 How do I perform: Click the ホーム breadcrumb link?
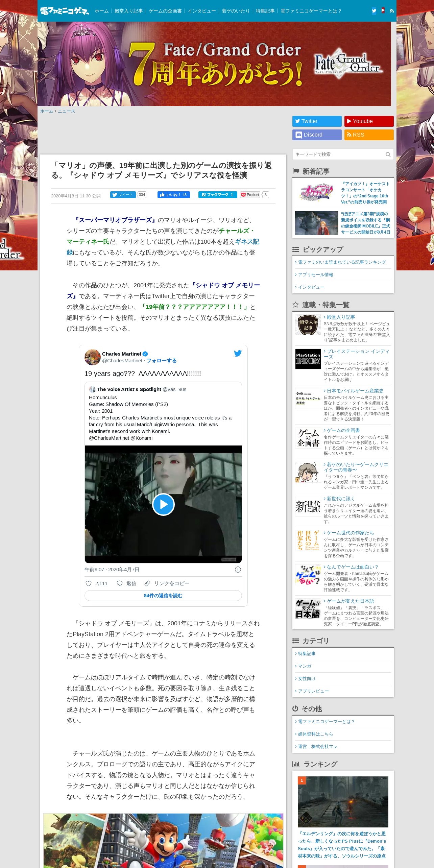pos(47,111)
